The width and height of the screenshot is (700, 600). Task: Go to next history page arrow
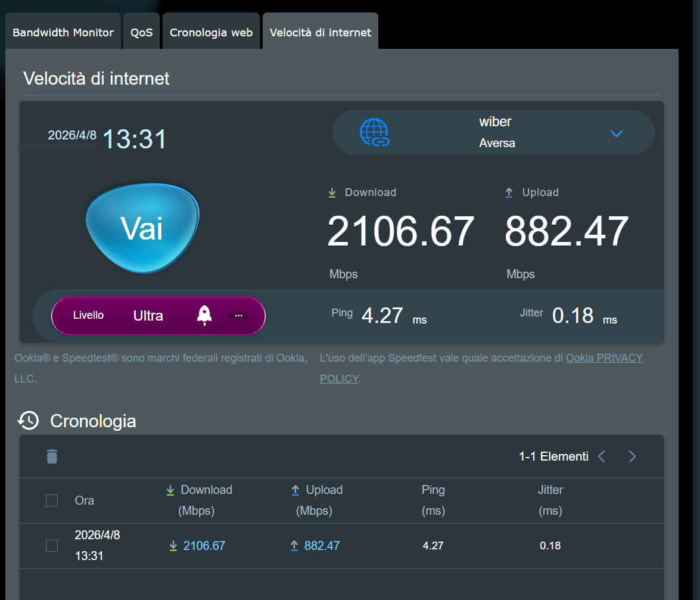tap(632, 456)
